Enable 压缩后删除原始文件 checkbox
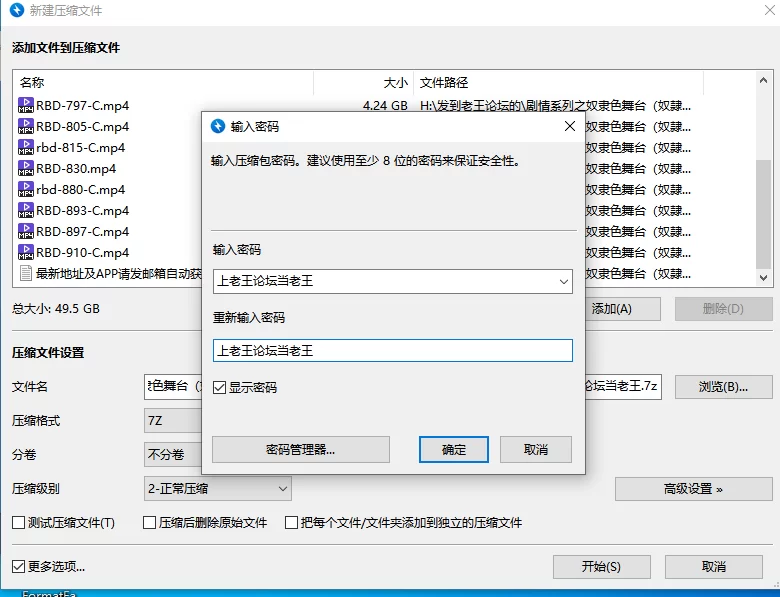780x597 pixels. point(149,523)
